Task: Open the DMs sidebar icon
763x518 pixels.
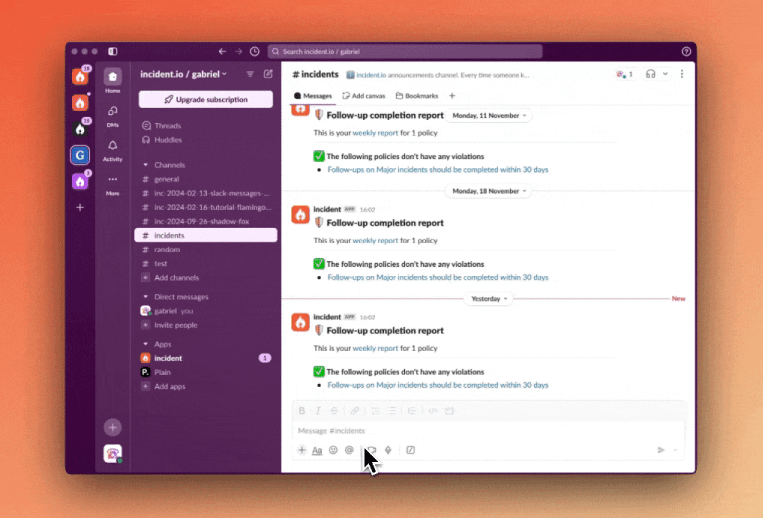Action: tap(112, 116)
